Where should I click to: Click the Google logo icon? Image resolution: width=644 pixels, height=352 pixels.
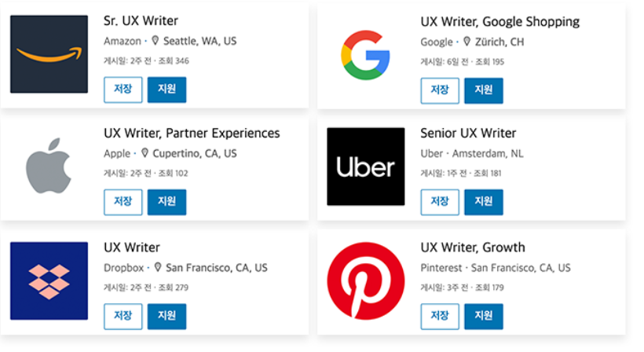tap(365, 55)
